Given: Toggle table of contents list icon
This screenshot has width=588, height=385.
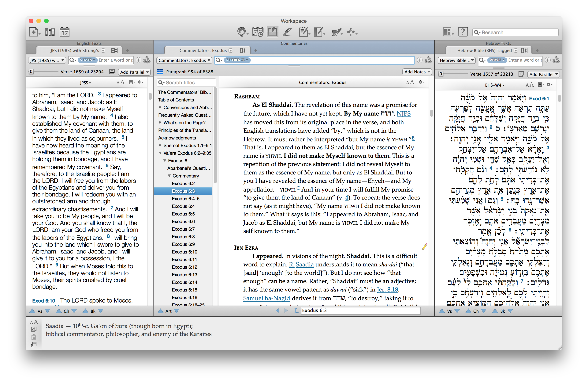Looking at the screenshot, I should click(x=160, y=72).
